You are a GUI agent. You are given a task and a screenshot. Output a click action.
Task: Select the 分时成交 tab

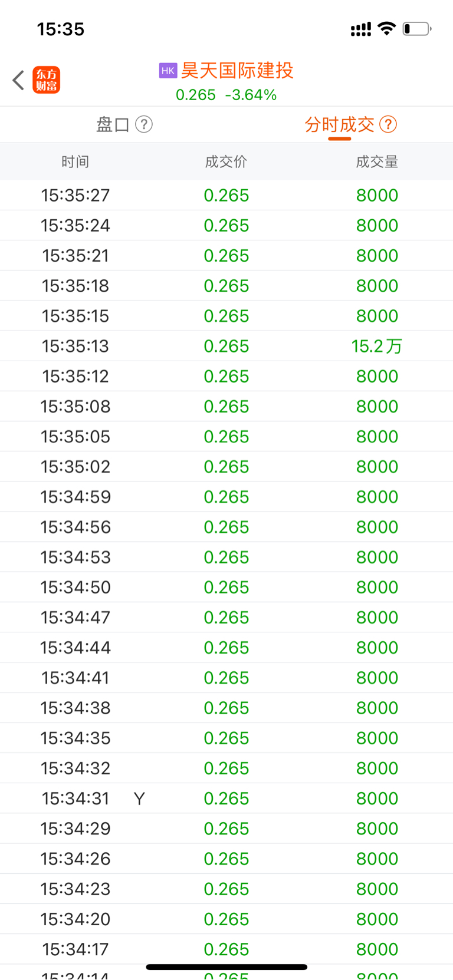(340, 124)
